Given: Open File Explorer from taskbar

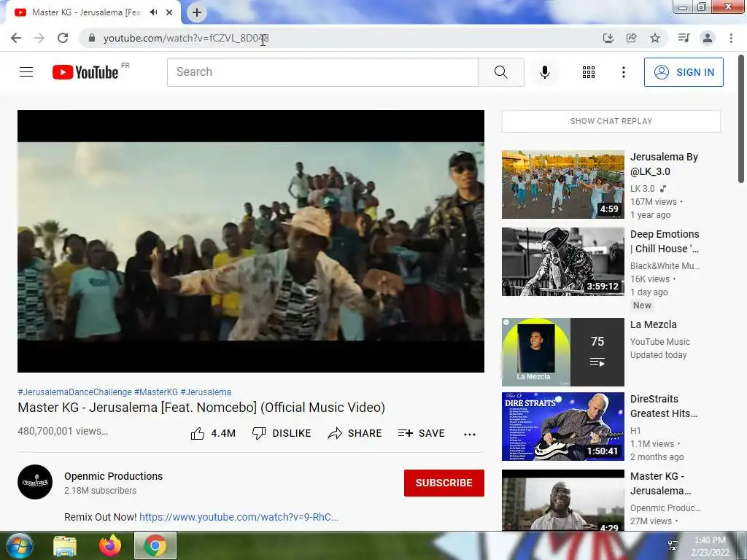Looking at the screenshot, I should click(x=65, y=545).
